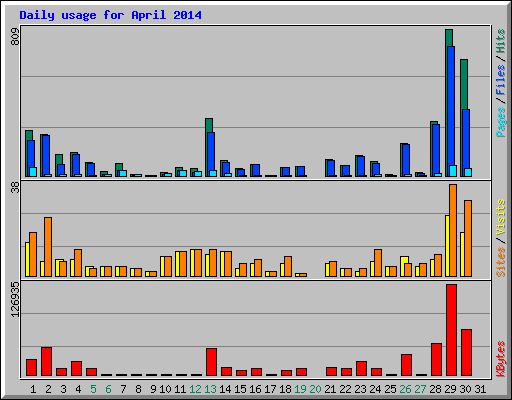Select day label 21 on the x-axis

(330, 389)
